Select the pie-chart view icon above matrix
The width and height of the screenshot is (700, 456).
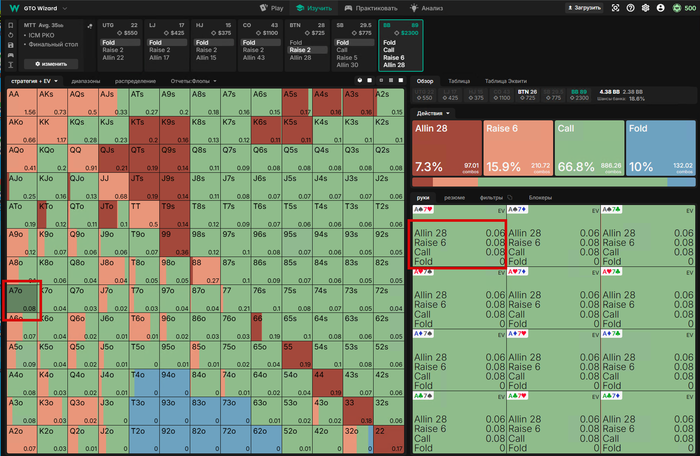360,80
